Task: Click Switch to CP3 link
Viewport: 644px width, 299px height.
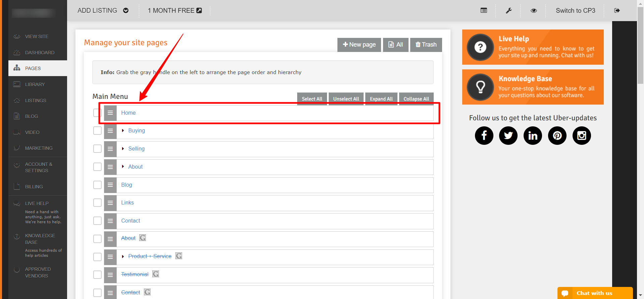Action: [x=575, y=10]
